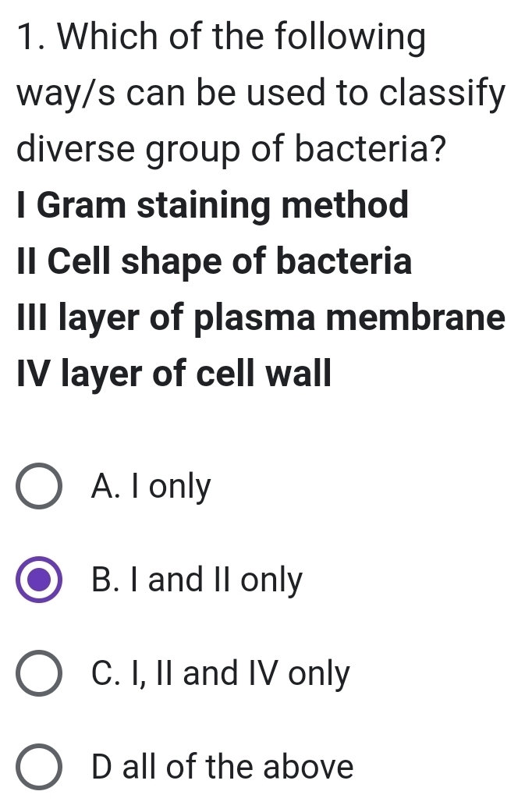Click Roman numeral I before 'Gram staining'
Viewport: 532px width, 809px height.
22,206
